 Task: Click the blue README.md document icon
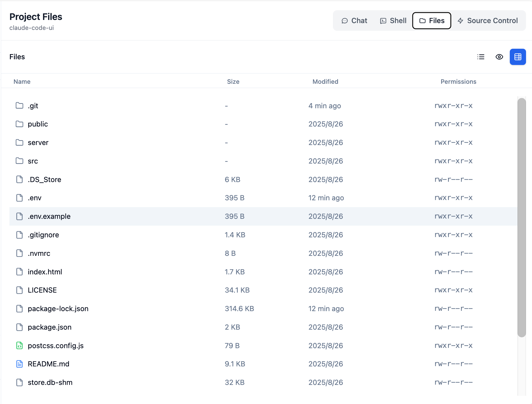[x=19, y=364]
